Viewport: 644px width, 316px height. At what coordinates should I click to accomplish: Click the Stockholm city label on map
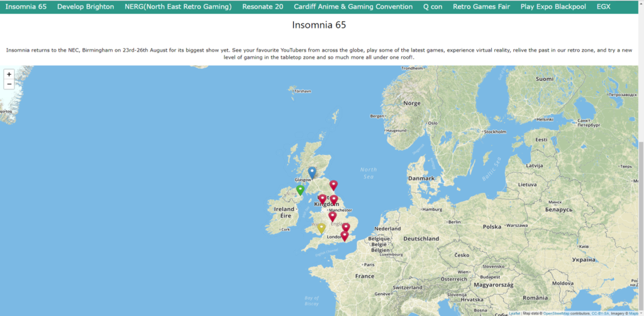494,132
